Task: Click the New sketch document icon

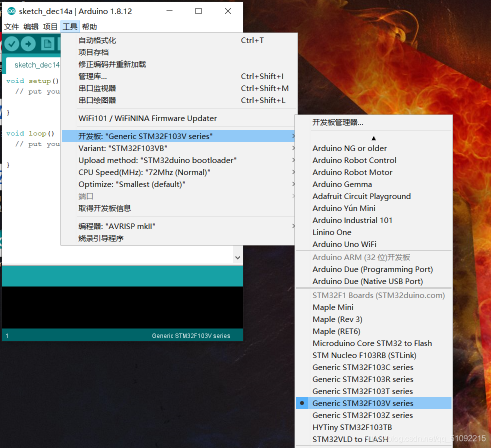Action: [x=47, y=44]
